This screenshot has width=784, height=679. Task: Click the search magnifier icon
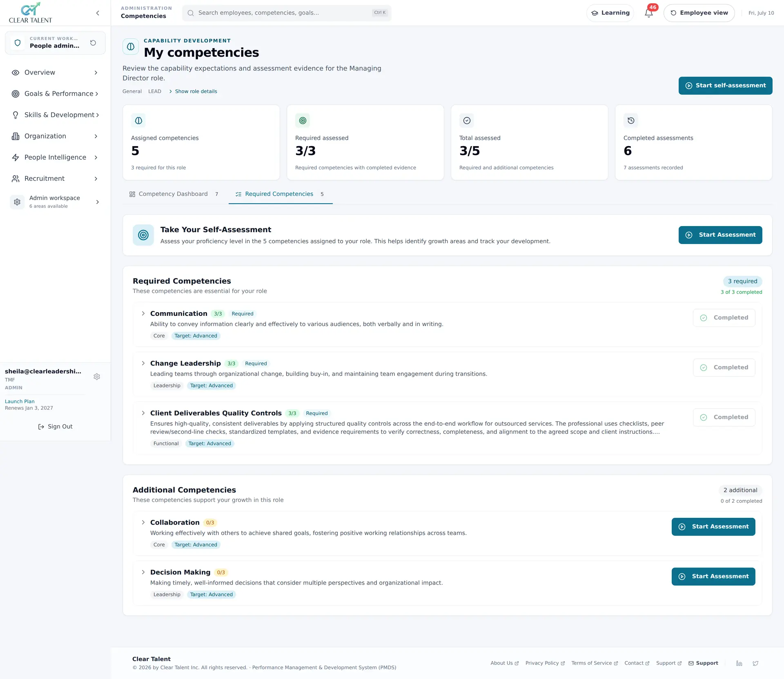click(191, 13)
